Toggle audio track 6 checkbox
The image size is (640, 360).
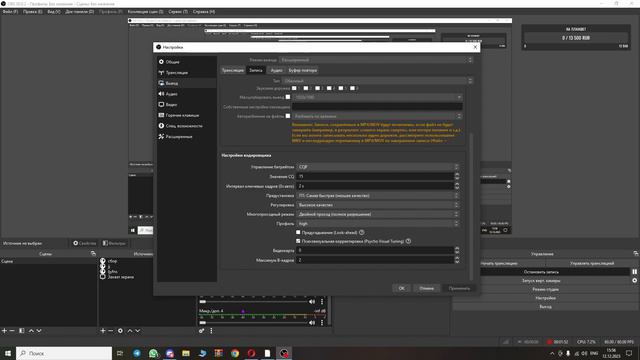[353, 88]
